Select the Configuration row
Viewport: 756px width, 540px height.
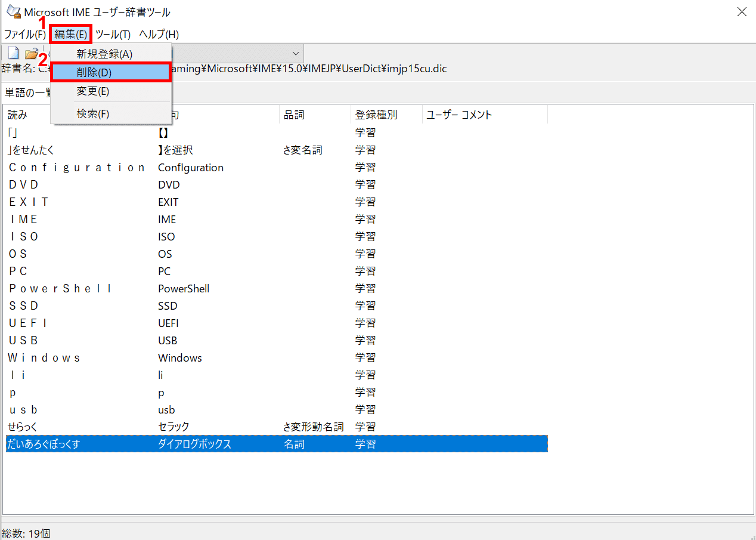(x=277, y=168)
